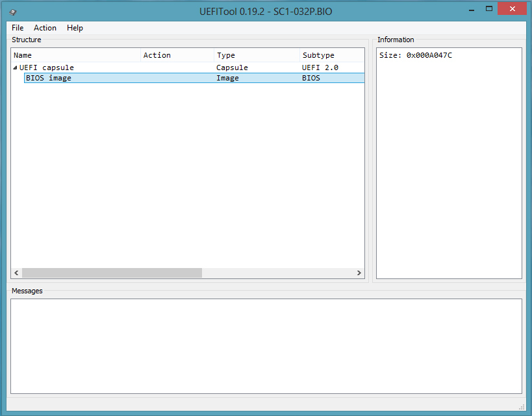Collapse the UEFI capsule tree node
The image size is (532, 416).
(16, 67)
